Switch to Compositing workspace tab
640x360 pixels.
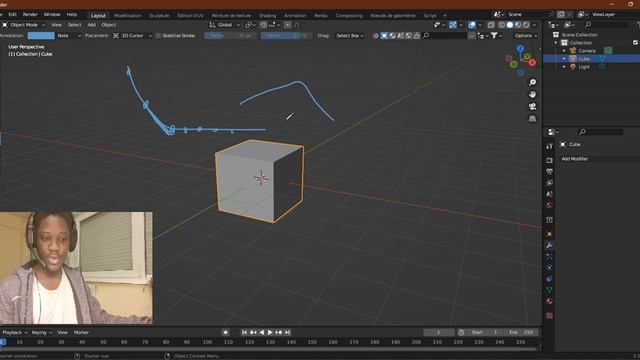point(349,16)
